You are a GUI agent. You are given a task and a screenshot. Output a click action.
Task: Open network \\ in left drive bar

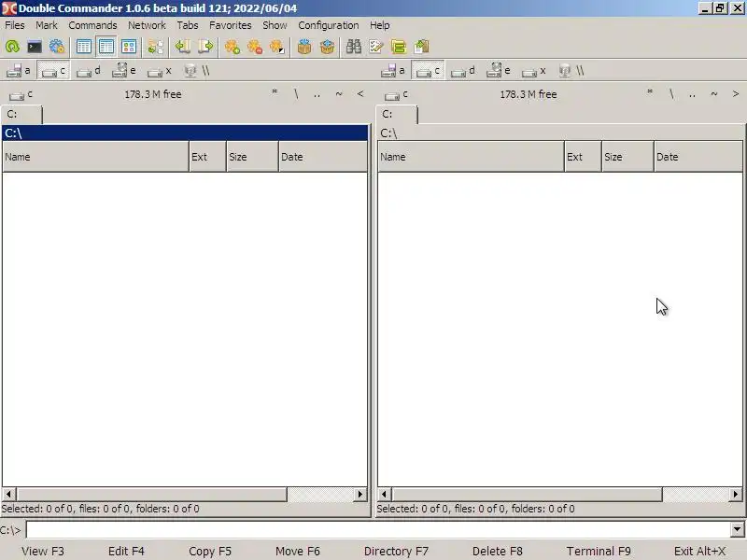point(197,71)
